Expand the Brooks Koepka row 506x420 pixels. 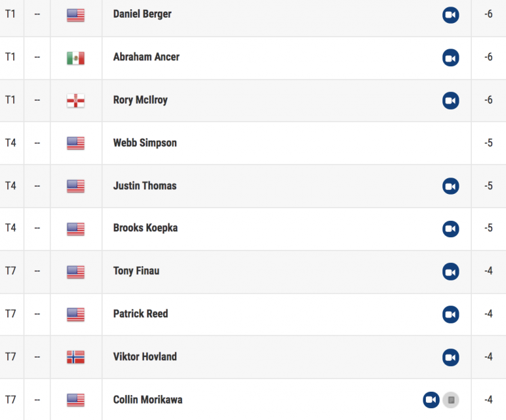pyautogui.click(x=253, y=229)
